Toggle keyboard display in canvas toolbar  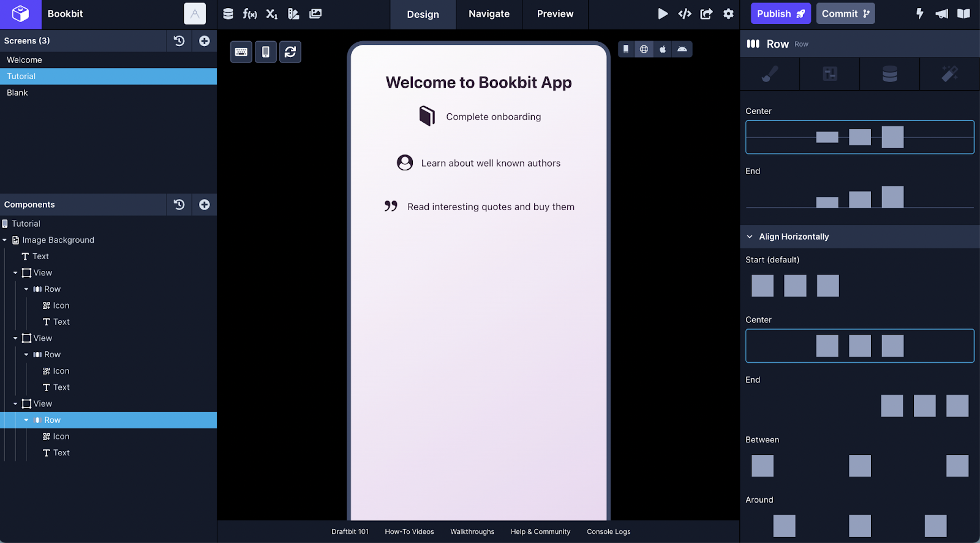coord(241,52)
